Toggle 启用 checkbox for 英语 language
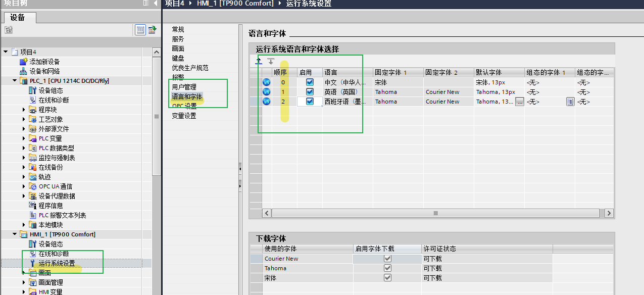 point(310,91)
